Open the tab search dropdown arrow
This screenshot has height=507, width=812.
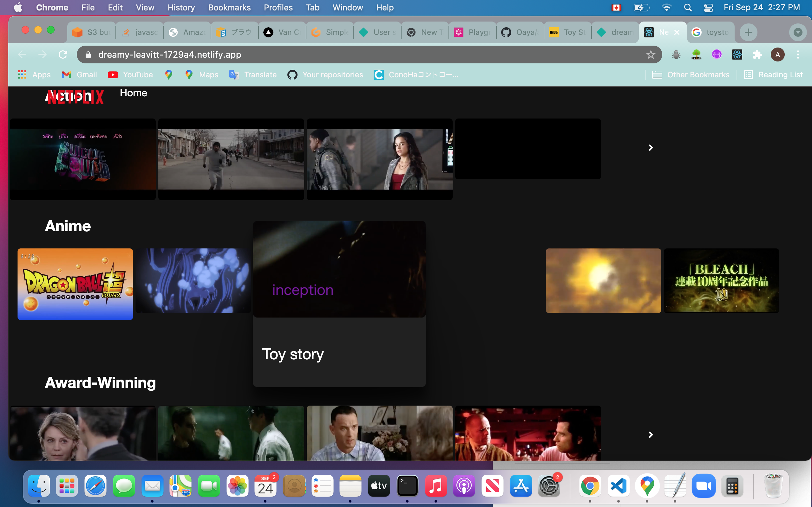pyautogui.click(x=798, y=32)
